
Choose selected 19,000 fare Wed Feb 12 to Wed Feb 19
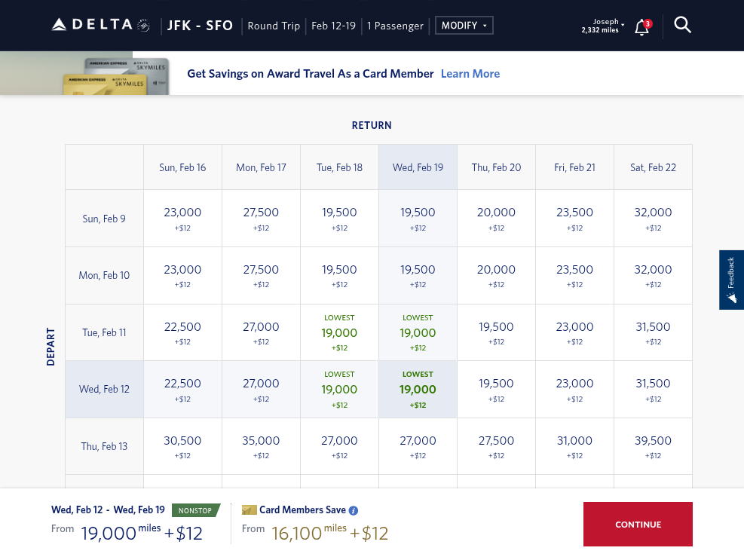click(418, 389)
